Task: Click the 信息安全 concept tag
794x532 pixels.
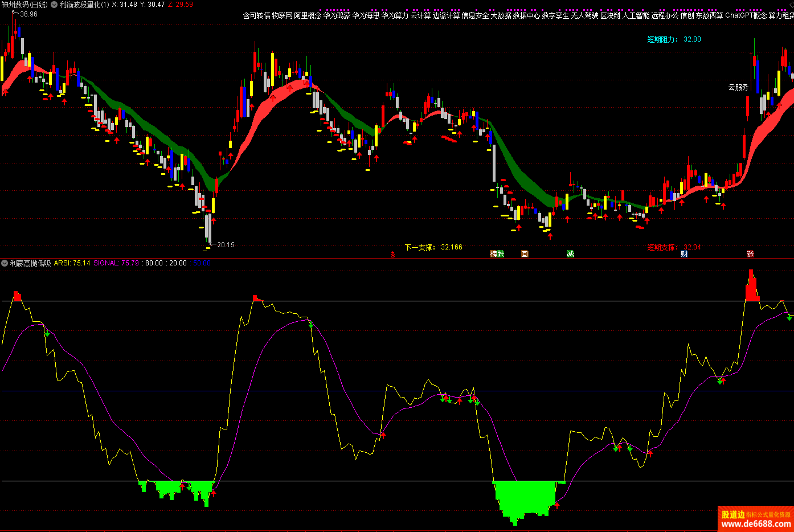Action: (475, 16)
